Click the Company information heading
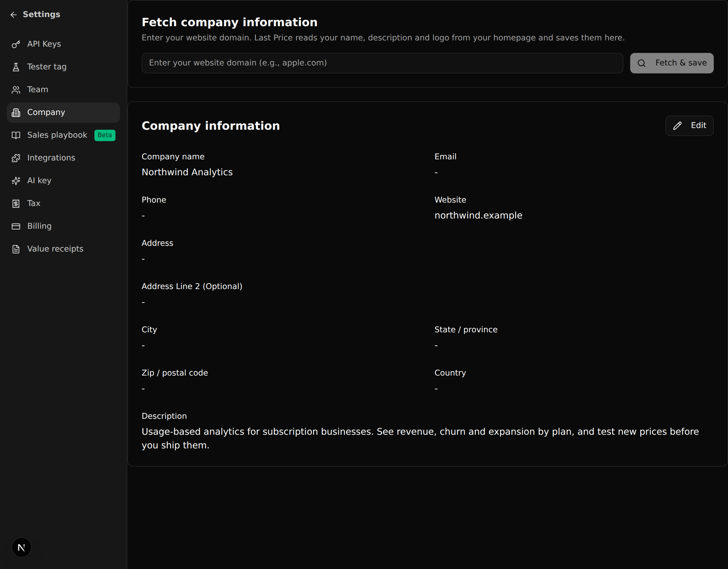Viewport: 728px width, 569px height. [211, 126]
